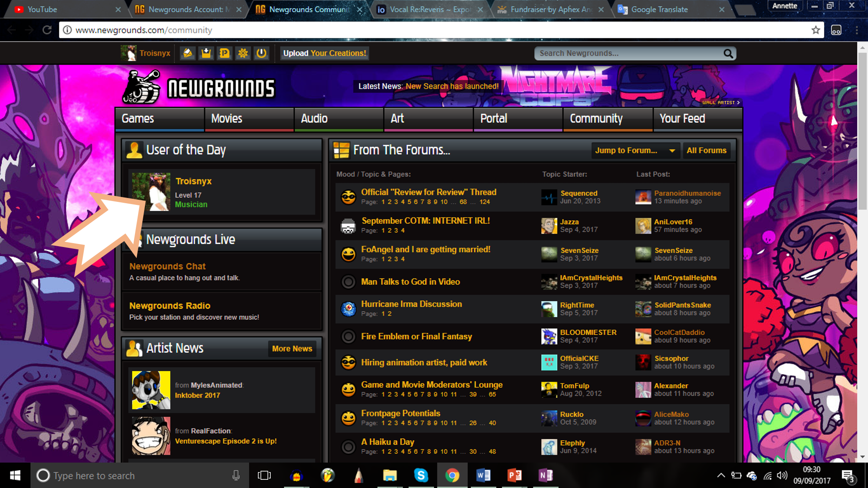
Task: Open 'Hiring animation artist, paid work' thread
Action: coord(424,363)
